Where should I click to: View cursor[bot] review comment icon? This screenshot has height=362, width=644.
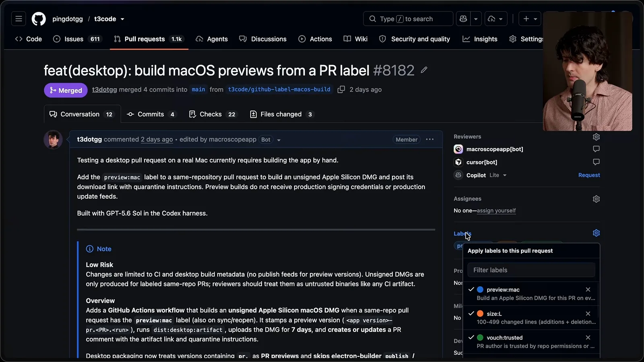pos(596,162)
